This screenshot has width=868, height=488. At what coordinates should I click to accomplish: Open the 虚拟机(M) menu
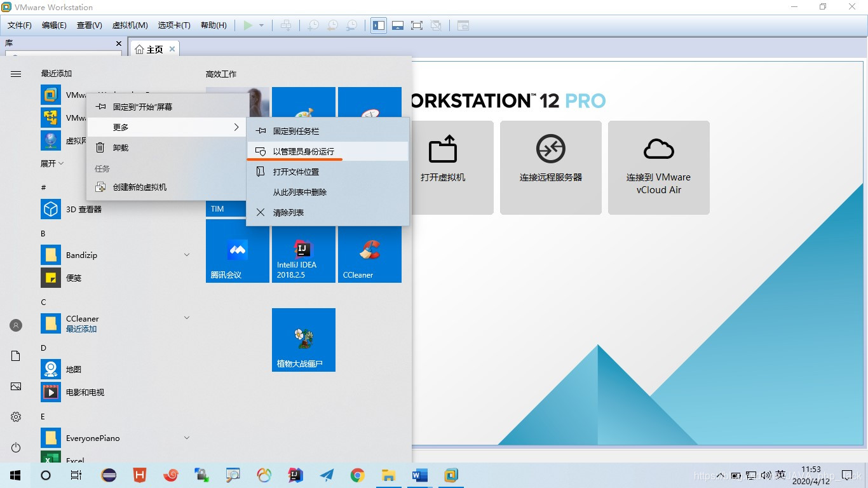coord(130,25)
